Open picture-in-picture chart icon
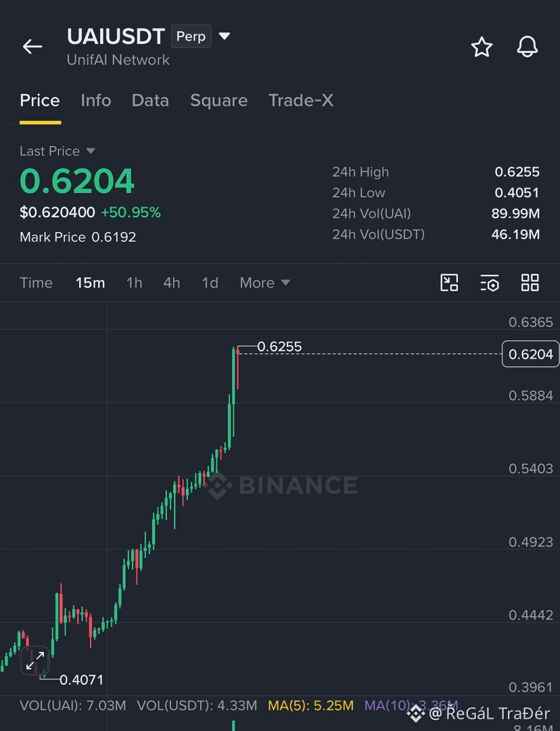 click(x=449, y=282)
